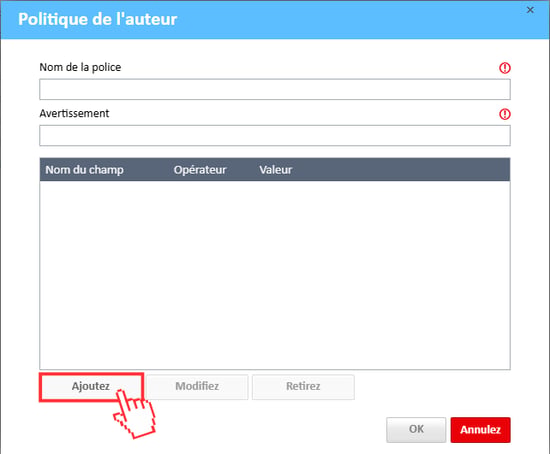This screenshot has height=454, width=550.
Task: Click the Nom de la police label
Action: point(80,67)
